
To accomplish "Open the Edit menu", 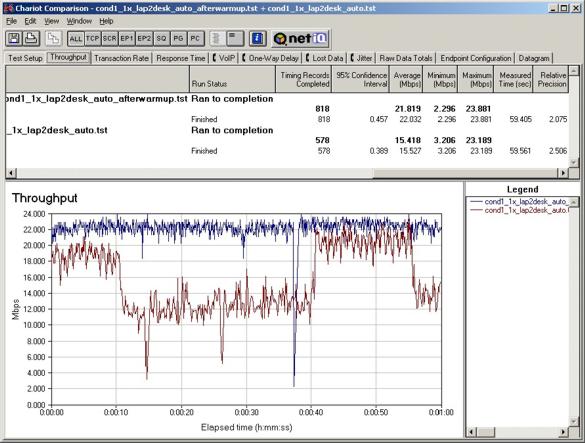I will coord(30,21).
